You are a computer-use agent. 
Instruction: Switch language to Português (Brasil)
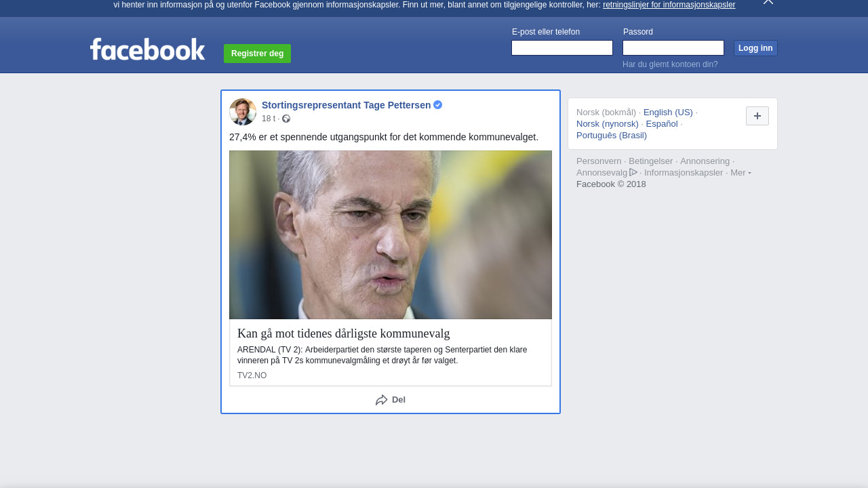coord(612,136)
